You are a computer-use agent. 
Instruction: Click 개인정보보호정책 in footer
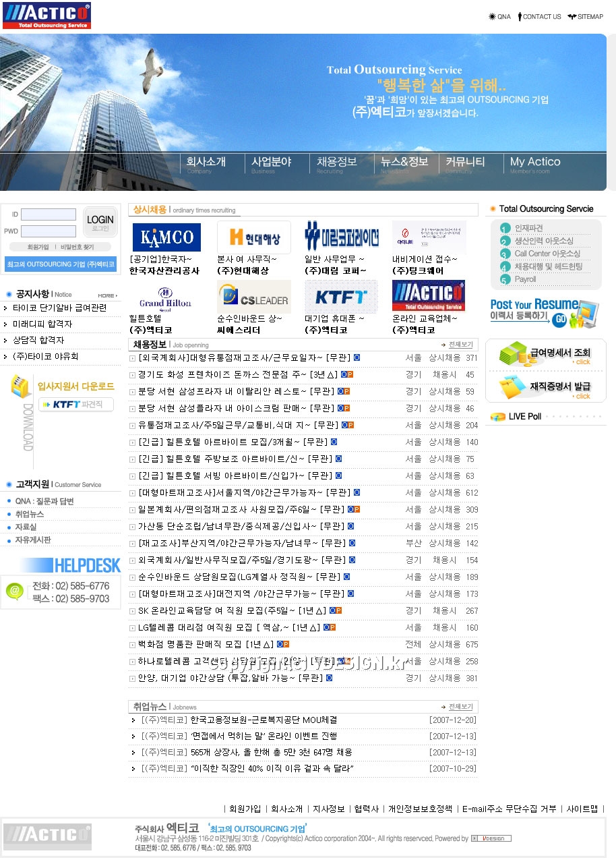point(420,809)
